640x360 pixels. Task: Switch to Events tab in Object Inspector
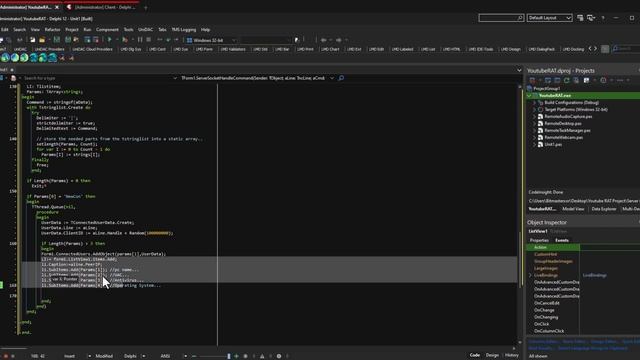coord(562,240)
